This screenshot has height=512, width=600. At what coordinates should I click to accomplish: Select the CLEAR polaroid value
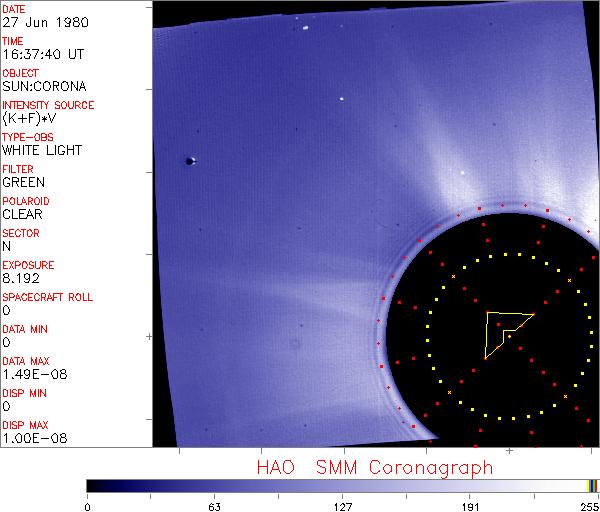point(22,214)
